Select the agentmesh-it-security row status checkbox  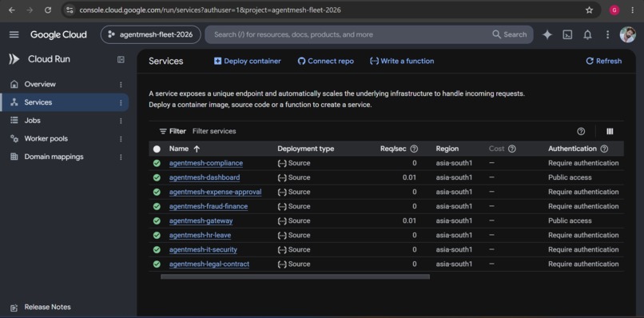(157, 249)
